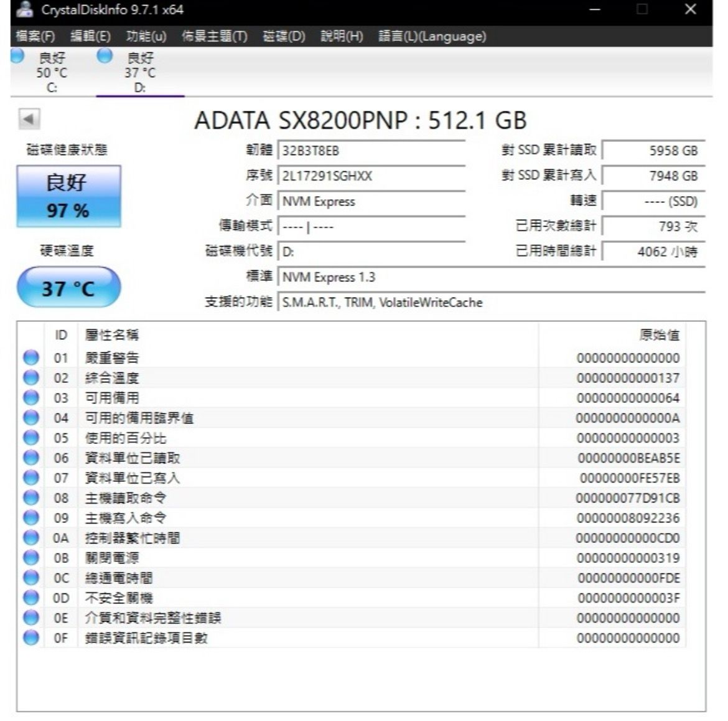This screenshot has height=721, width=728.
Task: Click status orb of attribute 06 資料單位已讀取
Action: point(31,457)
